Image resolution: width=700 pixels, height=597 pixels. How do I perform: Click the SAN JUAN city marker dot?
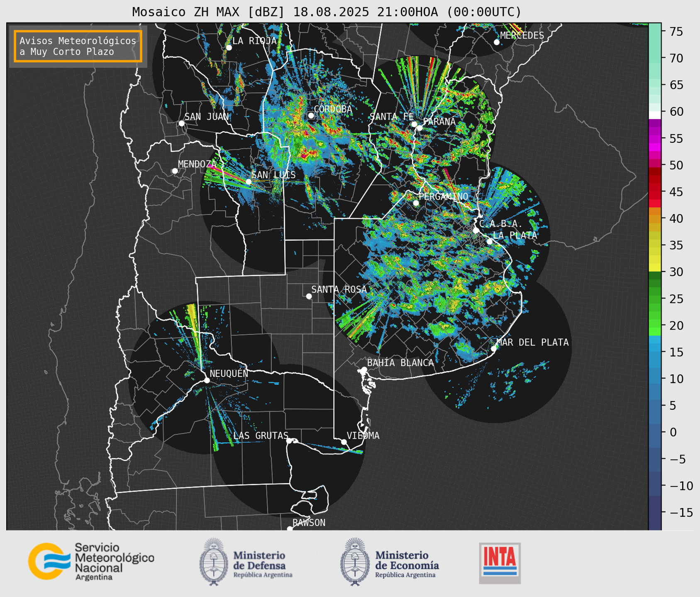point(181,123)
